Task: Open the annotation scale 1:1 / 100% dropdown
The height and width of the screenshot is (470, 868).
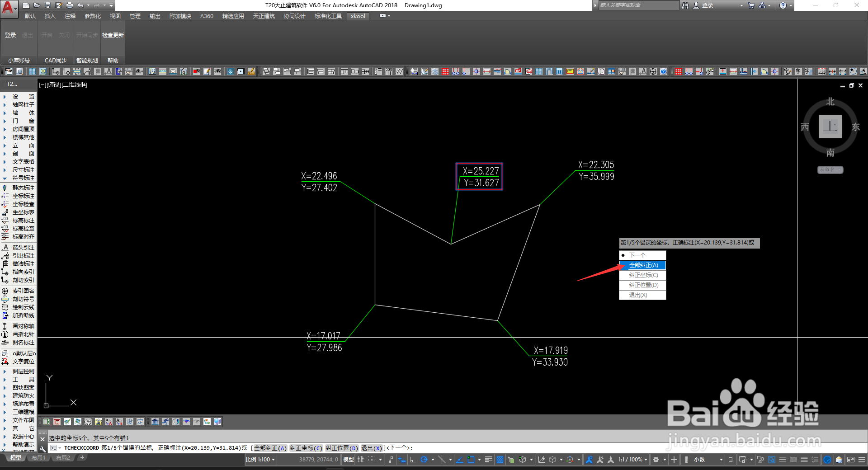Action: 633,460
